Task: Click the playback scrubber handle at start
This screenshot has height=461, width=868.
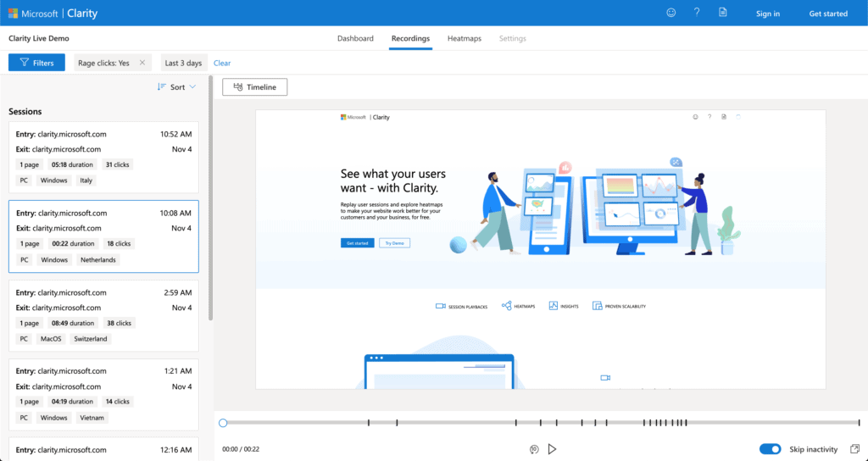Action: point(223,423)
